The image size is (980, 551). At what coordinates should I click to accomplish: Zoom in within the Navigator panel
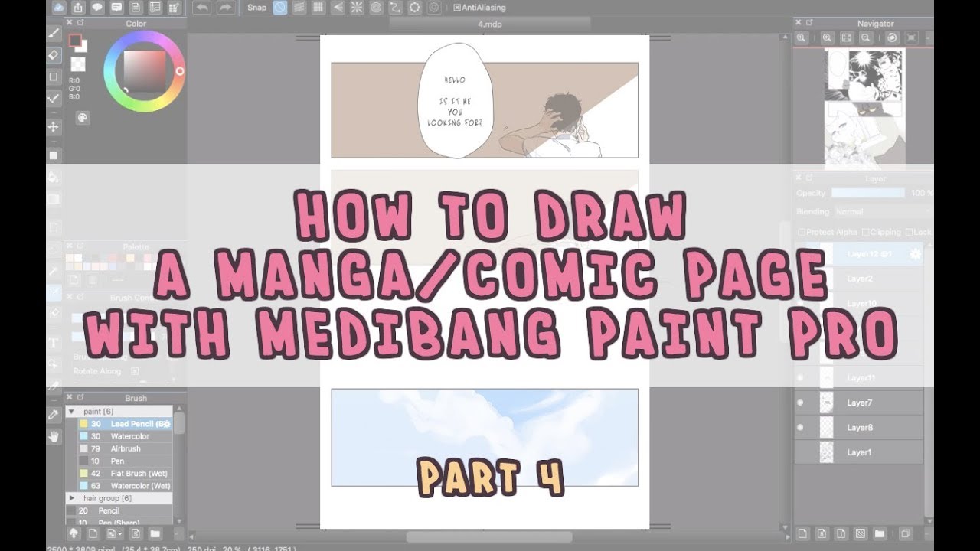[827, 37]
